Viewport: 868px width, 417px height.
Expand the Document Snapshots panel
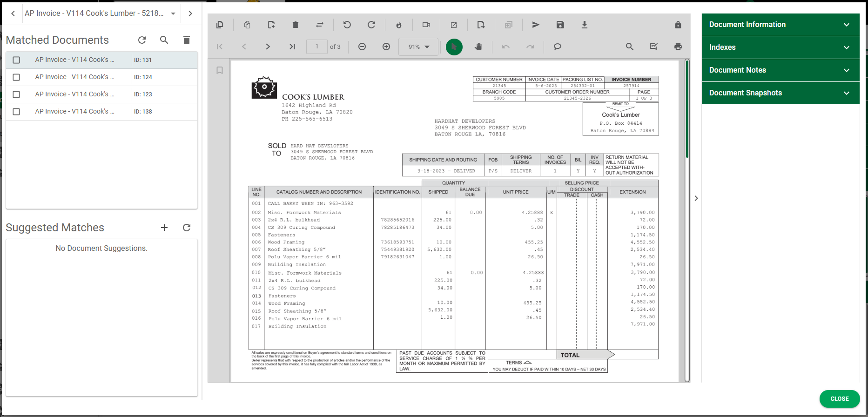click(x=781, y=93)
